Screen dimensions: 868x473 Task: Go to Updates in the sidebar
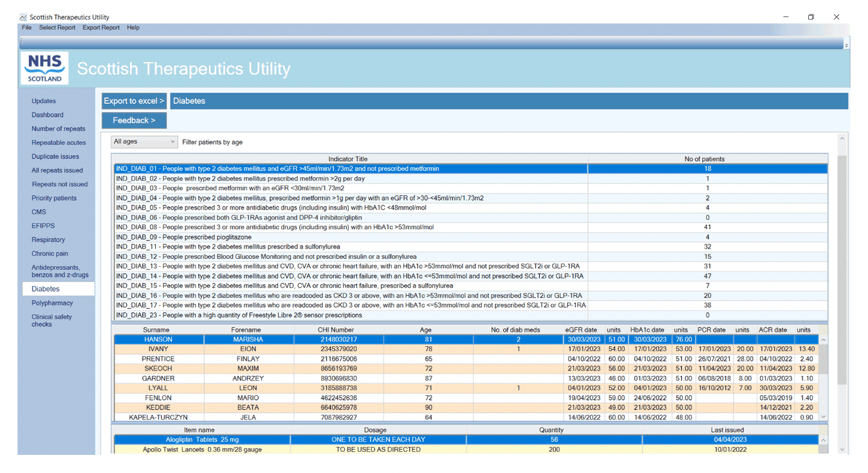[x=43, y=101]
